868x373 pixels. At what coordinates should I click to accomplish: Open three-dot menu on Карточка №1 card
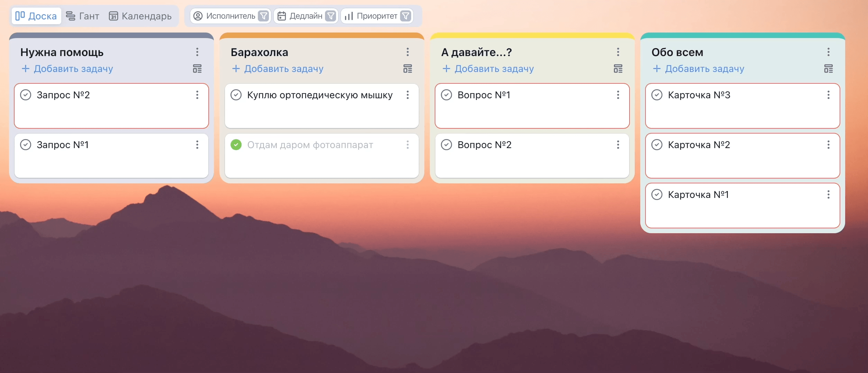(x=829, y=194)
